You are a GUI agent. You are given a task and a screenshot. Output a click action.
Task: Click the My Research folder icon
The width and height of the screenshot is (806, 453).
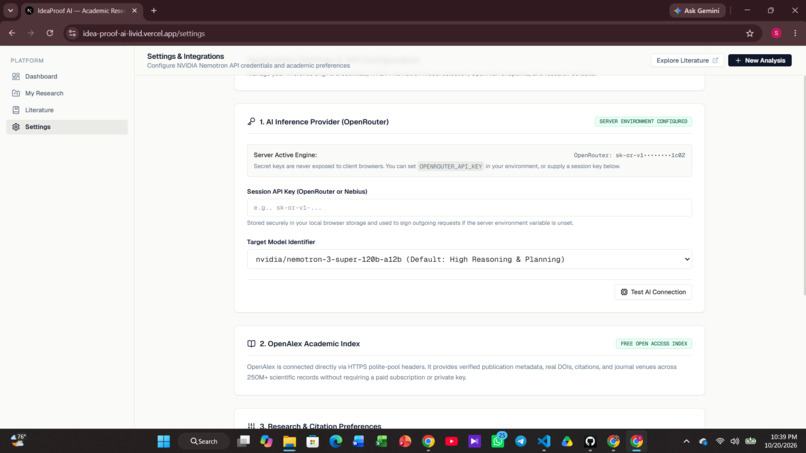[x=16, y=93]
